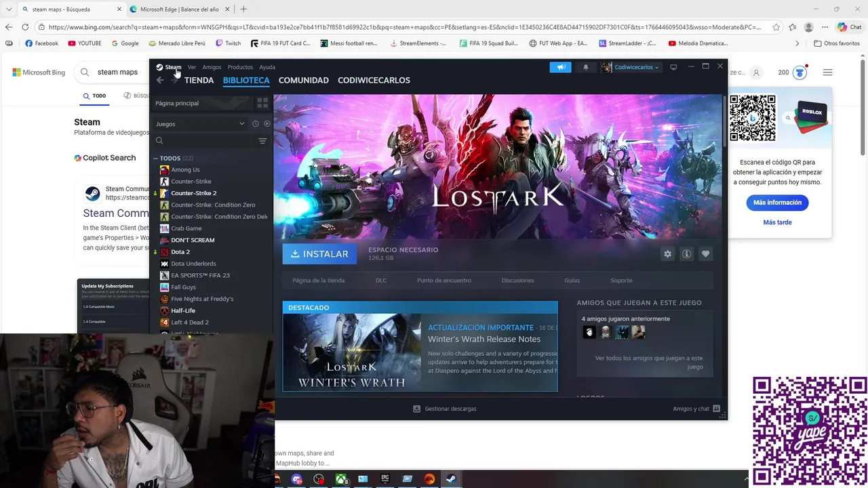Open Steam notifications bell
This screenshot has width=868, height=488.
(586, 67)
